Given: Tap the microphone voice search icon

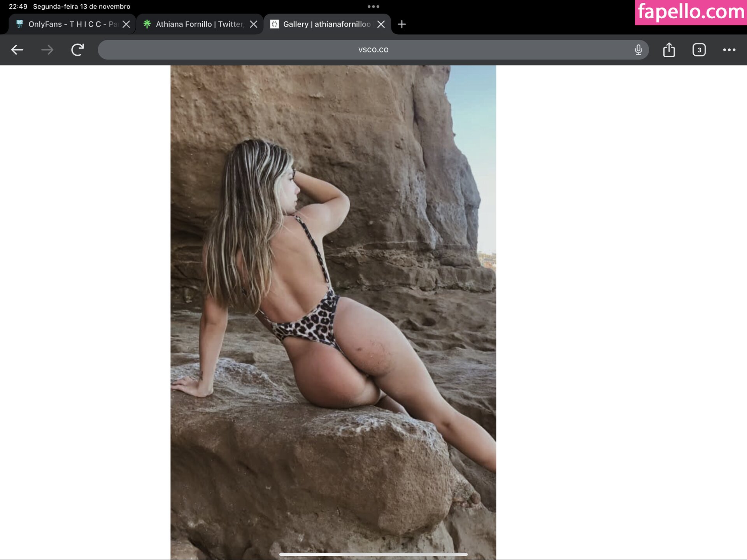Looking at the screenshot, I should point(638,50).
